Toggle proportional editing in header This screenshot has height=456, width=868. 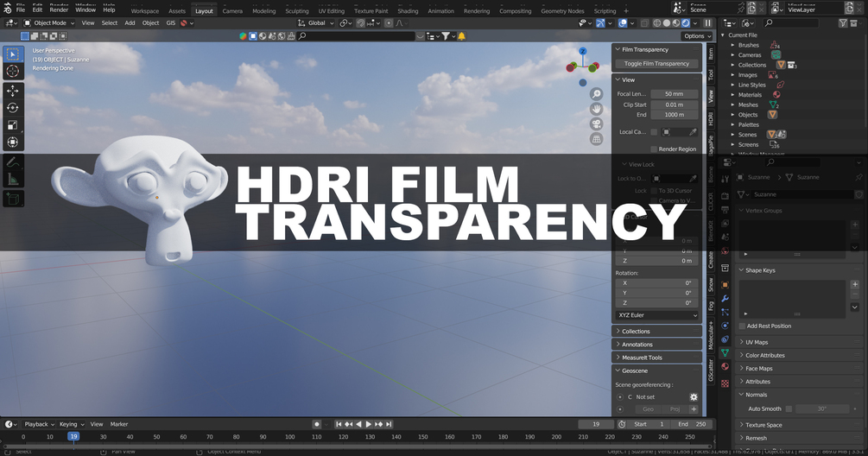[x=389, y=23]
